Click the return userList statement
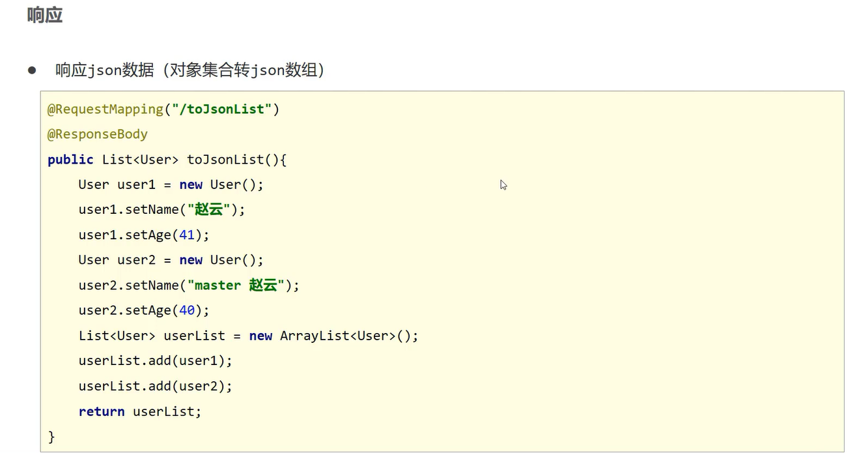 coord(140,411)
